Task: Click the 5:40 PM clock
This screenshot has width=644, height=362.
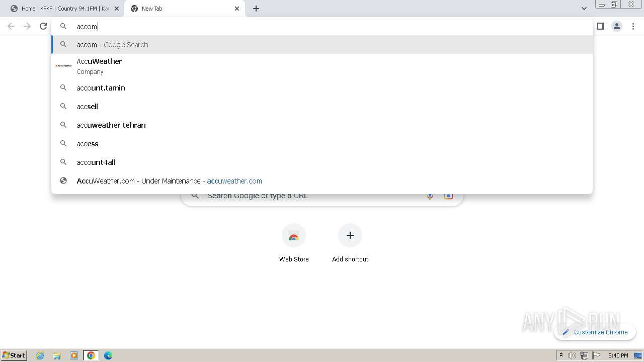Action: click(618, 355)
